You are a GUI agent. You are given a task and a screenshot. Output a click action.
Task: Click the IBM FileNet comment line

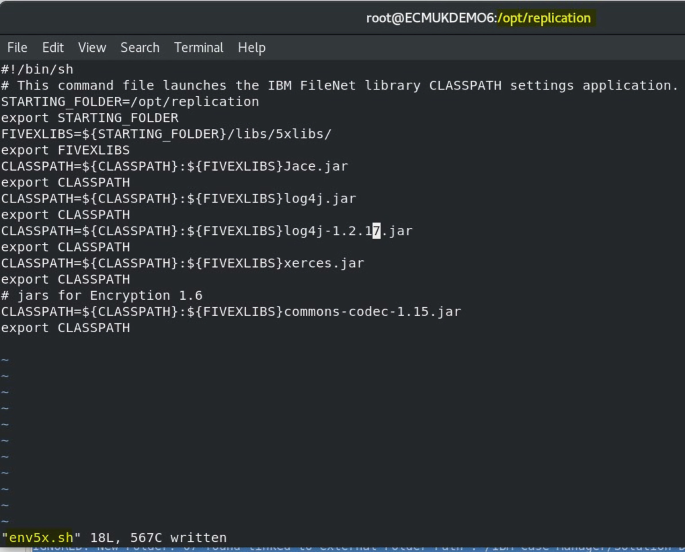pyautogui.click(x=340, y=85)
